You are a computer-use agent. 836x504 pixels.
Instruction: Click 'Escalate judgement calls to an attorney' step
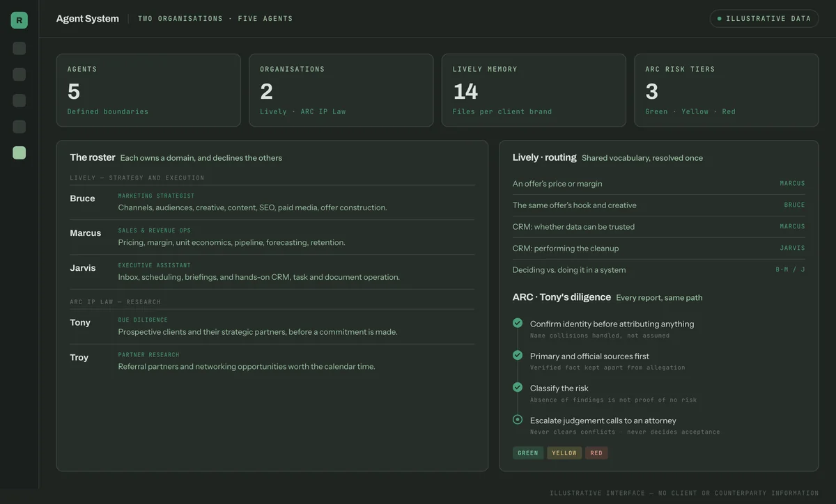pos(603,420)
